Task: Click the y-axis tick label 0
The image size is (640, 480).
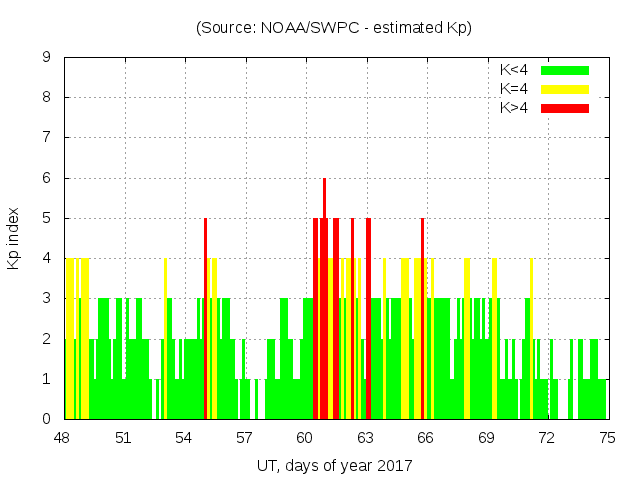Action: pyautogui.click(x=47, y=420)
